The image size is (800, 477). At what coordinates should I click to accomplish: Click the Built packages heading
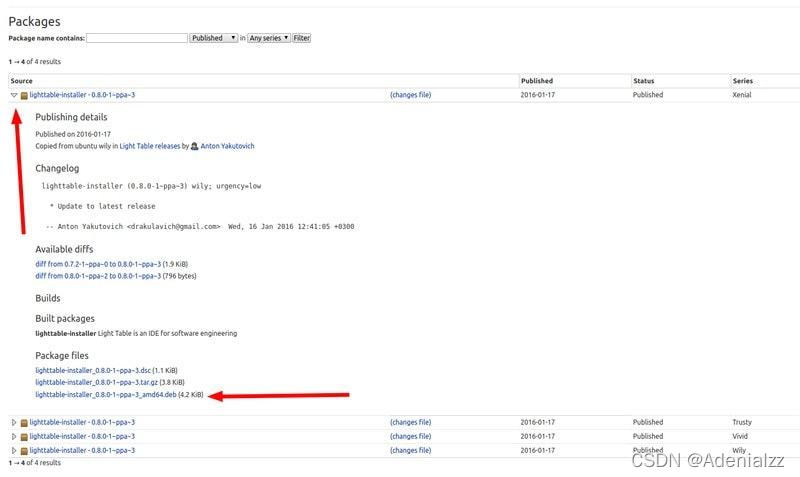click(65, 318)
